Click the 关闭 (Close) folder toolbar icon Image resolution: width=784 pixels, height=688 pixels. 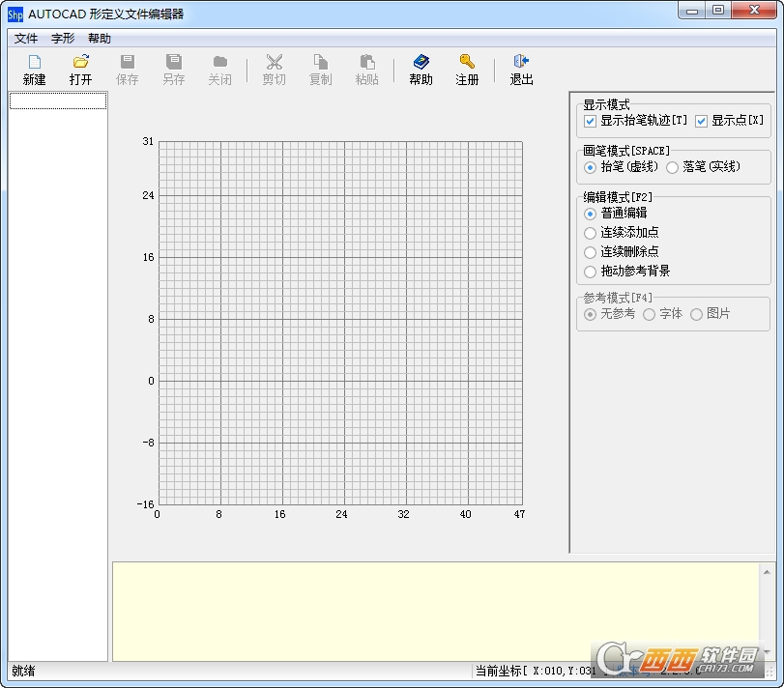point(220,63)
